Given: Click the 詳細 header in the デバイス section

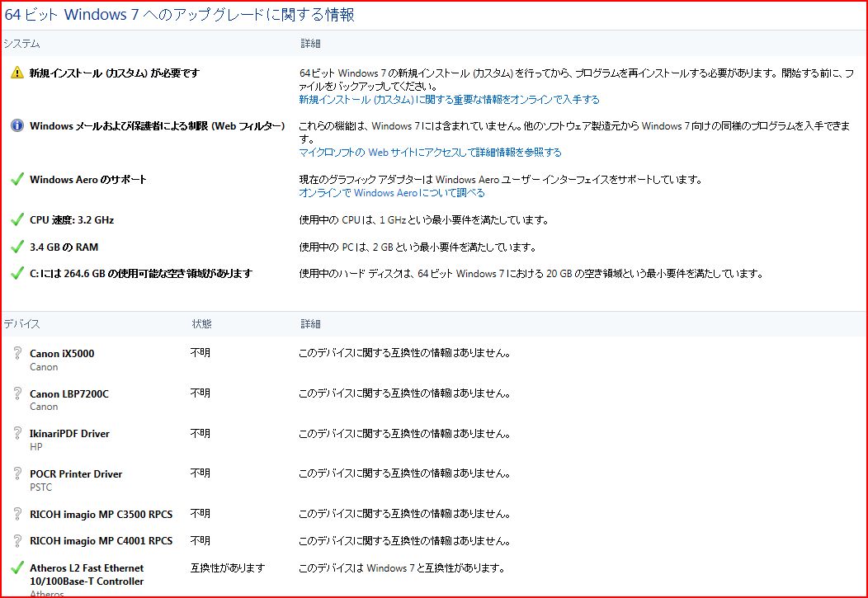Looking at the screenshot, I should (310, 323).
